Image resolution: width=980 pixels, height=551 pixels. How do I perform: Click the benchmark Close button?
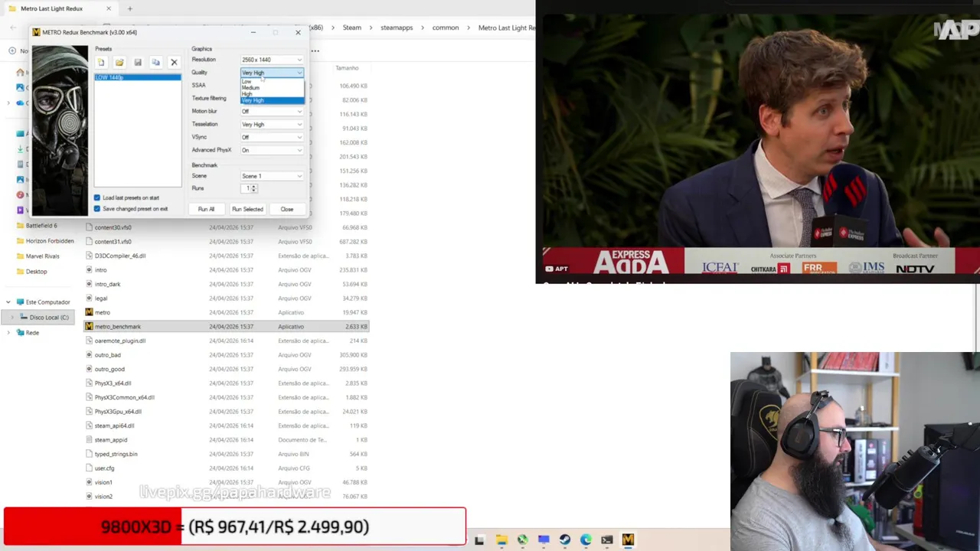286,209
